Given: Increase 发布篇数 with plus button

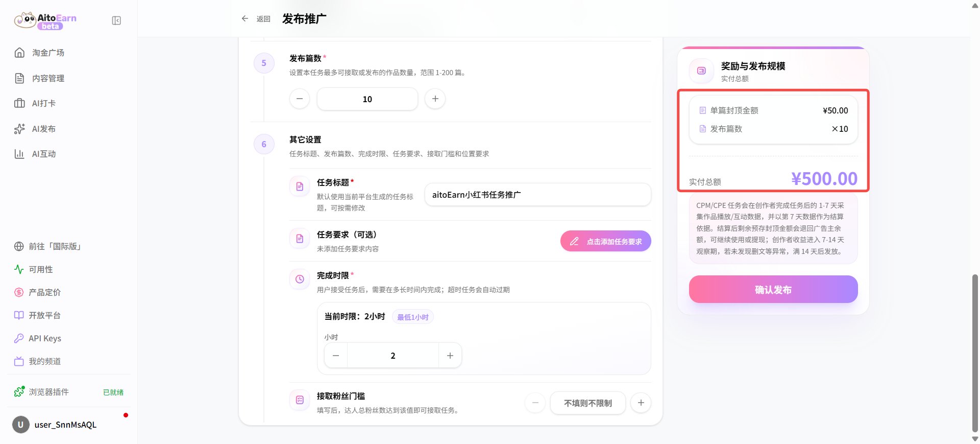Looking at the screenshot, I should pos(435,99).
